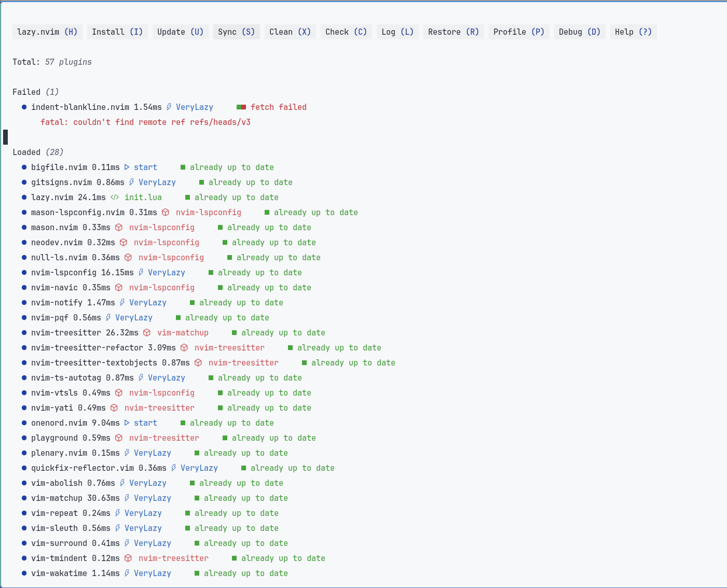Click green status square on bigfile.nvim row
The height and width of the screenshot is (588, 727).
tap(183, 167)
